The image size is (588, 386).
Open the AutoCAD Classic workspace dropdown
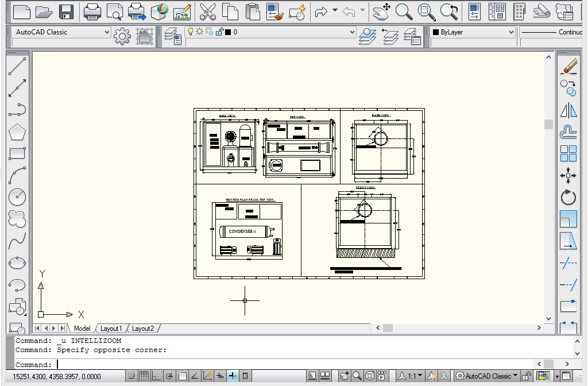(x=61, y=33)
